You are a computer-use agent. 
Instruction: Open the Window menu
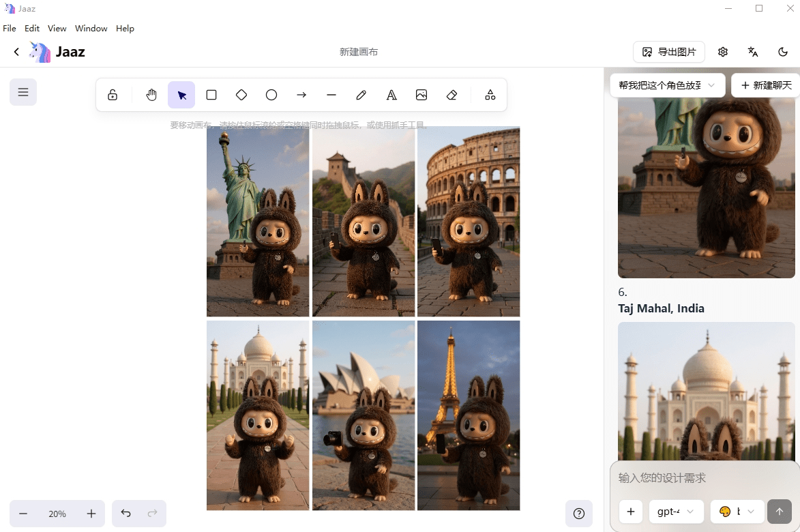click(91, 29)
